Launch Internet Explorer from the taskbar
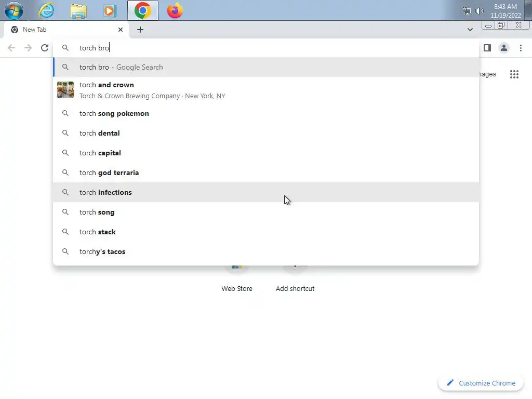 46,10
